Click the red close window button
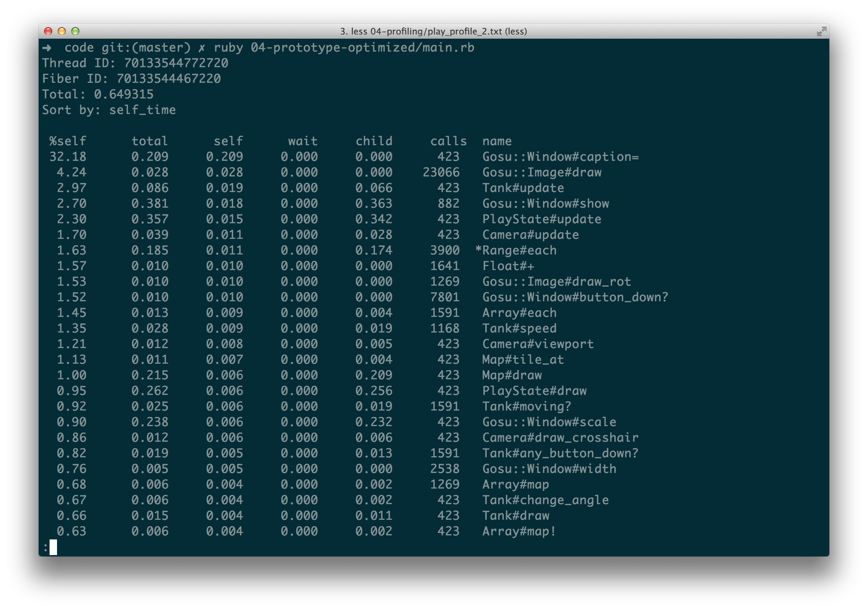The height and width of the screenshot is (610, 868). (48, 31)
